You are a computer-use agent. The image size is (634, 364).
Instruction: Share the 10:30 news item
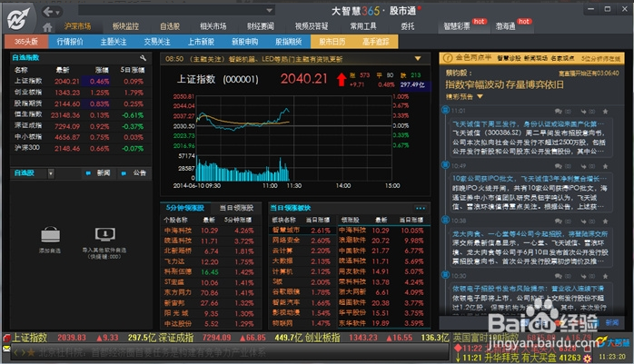pos(584,276)
